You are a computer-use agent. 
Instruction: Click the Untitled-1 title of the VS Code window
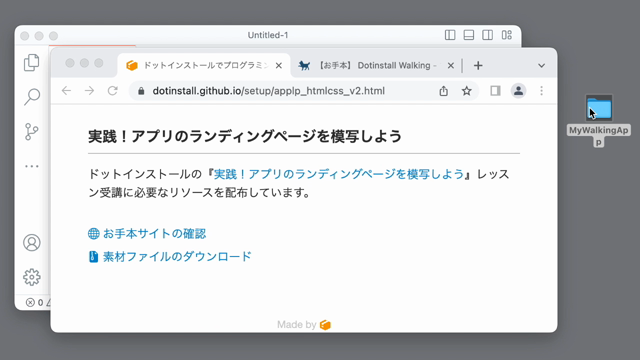(x=268, y=35)
